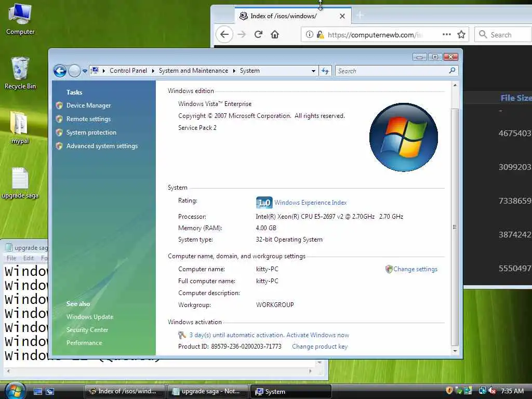532x399 pixels.
Task: Open Windows Experience Index link
Action: click(311, 203)
